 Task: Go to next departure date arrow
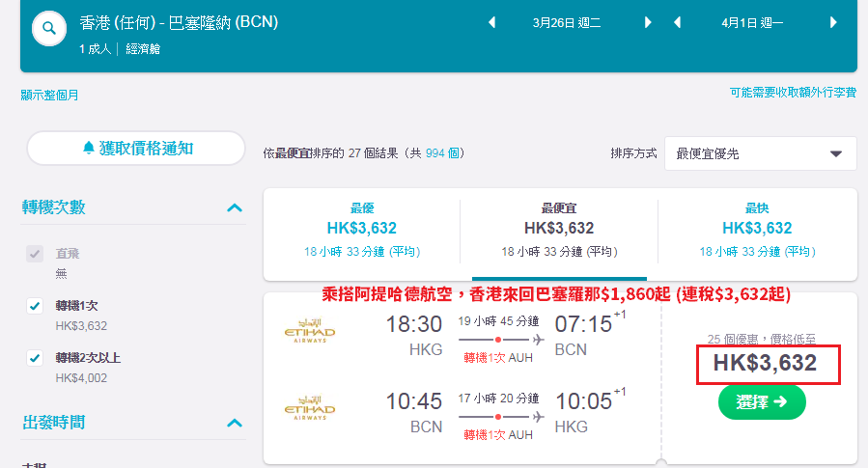pyautogui.click(x=648, y=23)
